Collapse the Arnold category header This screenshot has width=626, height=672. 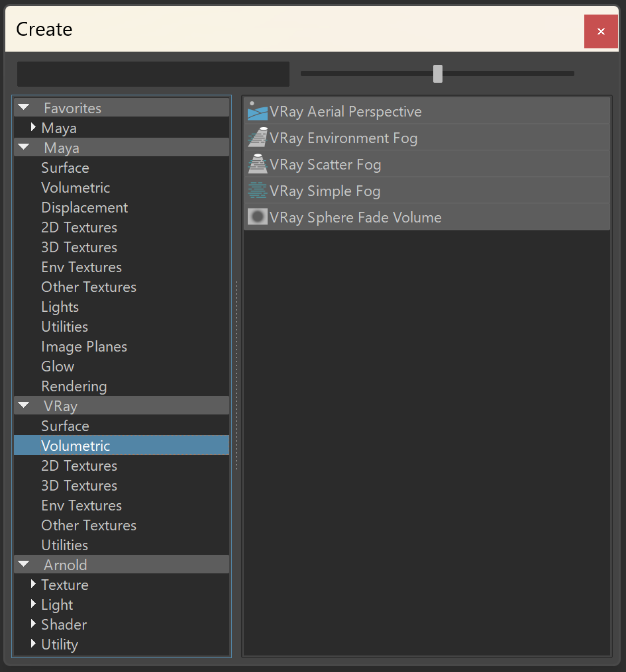(x=24, y=564)
